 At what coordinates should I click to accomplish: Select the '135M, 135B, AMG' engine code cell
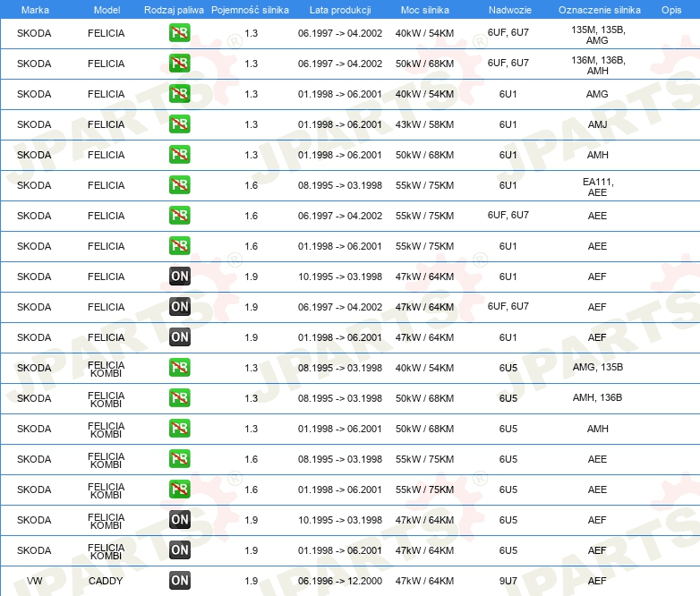point(598,35)
